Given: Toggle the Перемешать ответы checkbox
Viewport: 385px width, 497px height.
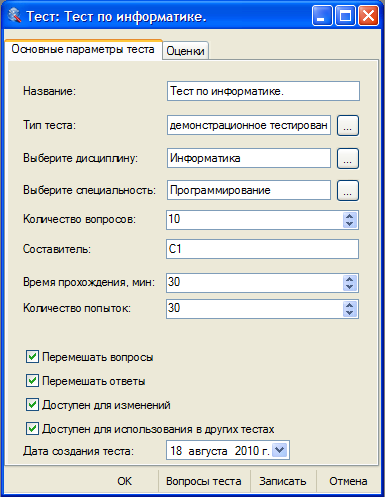Looking at the screenshot, I should pyautogui.click(x=32, y=381).
